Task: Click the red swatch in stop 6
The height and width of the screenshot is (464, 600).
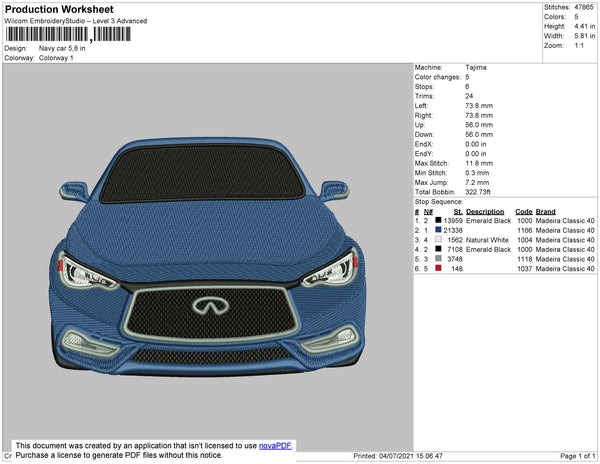Action: click(437, 268)
